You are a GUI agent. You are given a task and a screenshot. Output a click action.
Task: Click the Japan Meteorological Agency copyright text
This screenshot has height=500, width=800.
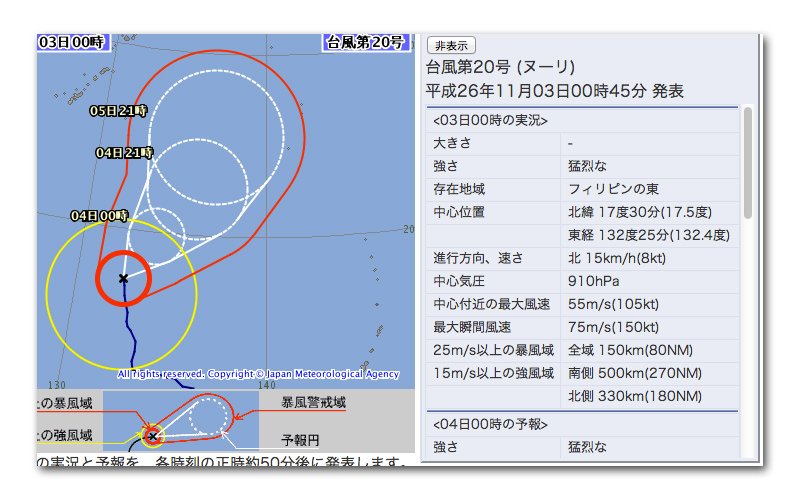coord(258,374)
